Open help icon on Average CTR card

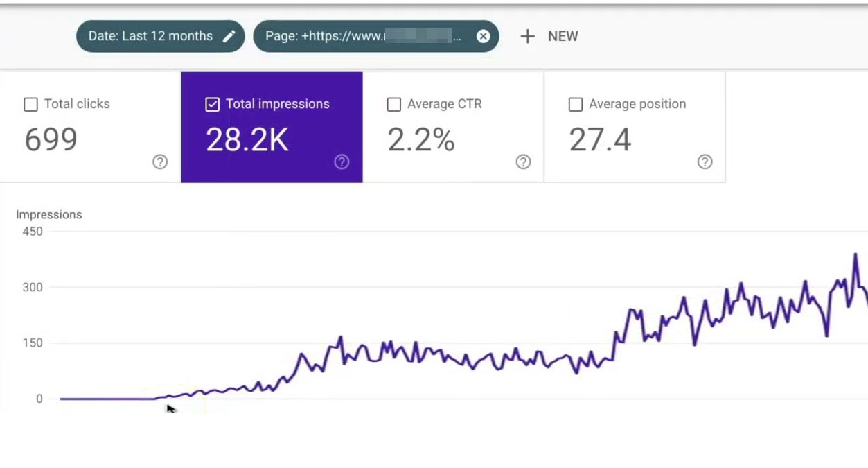click(x=523, y=162)
